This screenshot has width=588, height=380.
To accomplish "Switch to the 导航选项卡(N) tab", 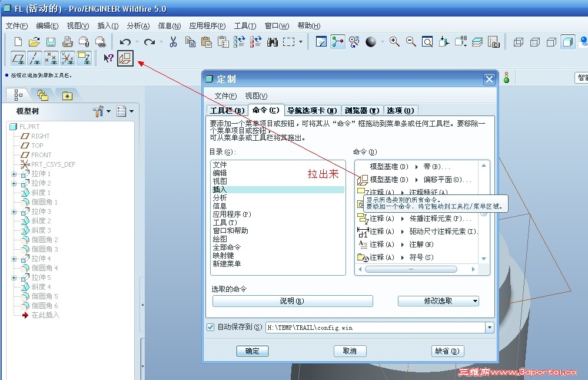I will [x=312, y=110].
